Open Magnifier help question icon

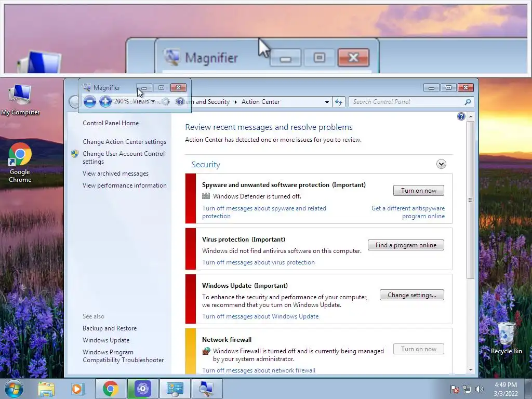(x=180, y=101)
